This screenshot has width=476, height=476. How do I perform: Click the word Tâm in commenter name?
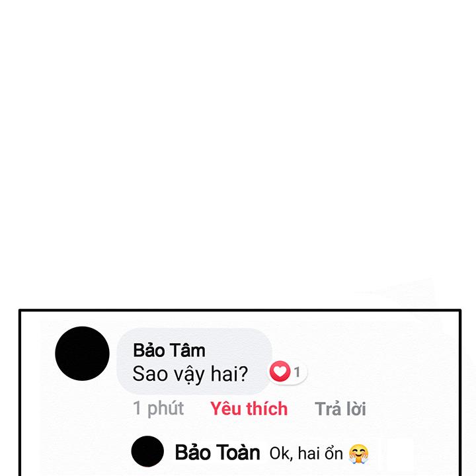click(x=191, y=350)
